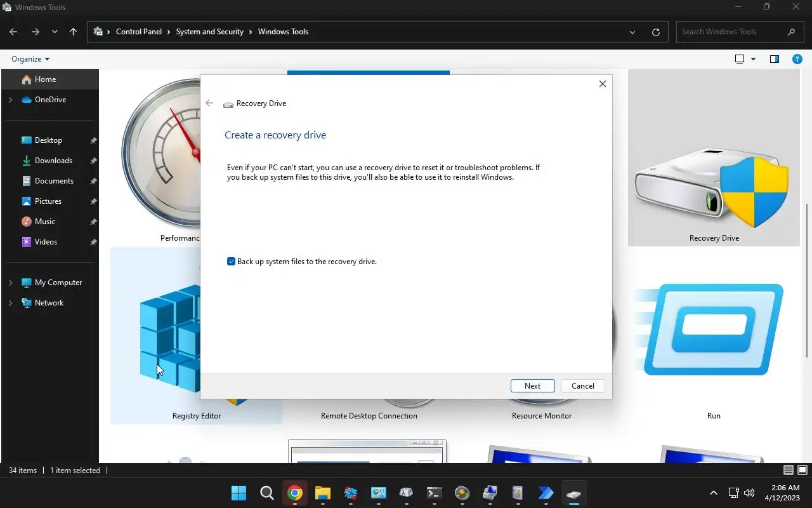Open Explorer help icon

[797, 59]
